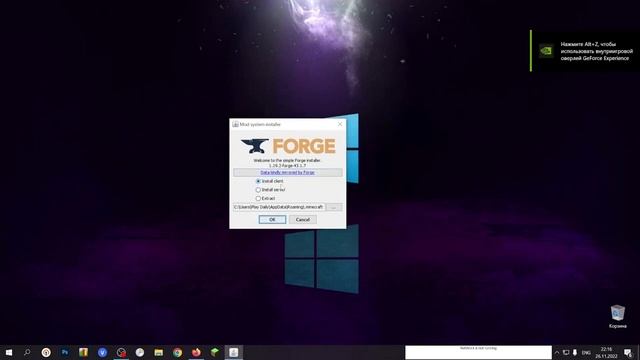Open the yellow archive app in taskbar
This screenshot has width=640, height=360.
[x=83, y=352]
